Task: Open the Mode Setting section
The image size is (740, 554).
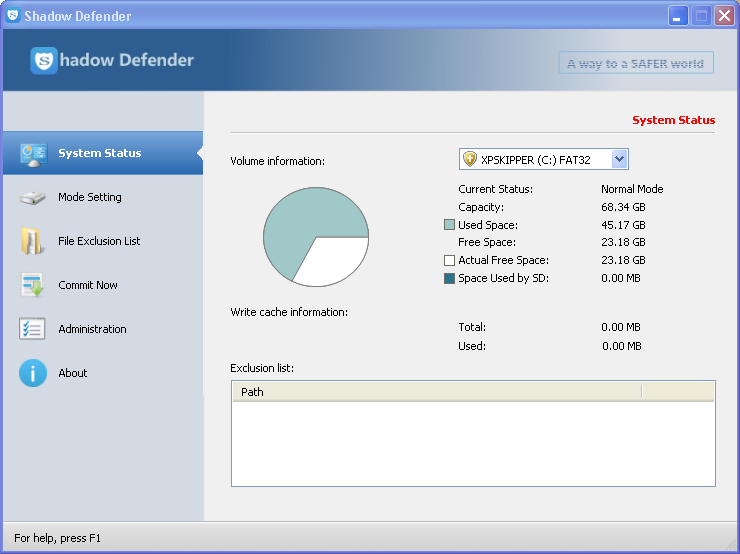Action: point(90,197)
